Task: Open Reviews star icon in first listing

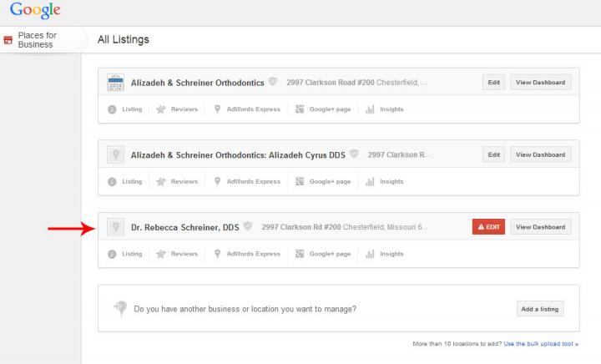Action: coord(161,109)
